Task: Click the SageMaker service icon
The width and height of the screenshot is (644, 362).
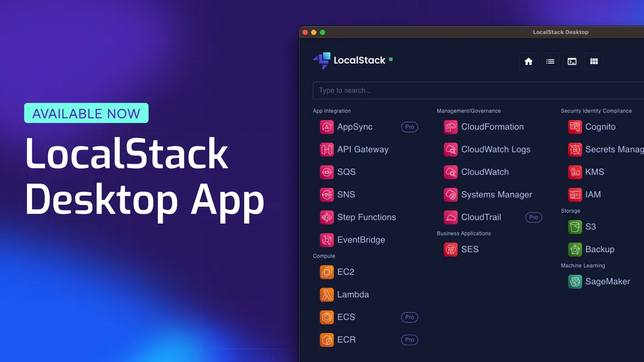Action: point(575,282)
